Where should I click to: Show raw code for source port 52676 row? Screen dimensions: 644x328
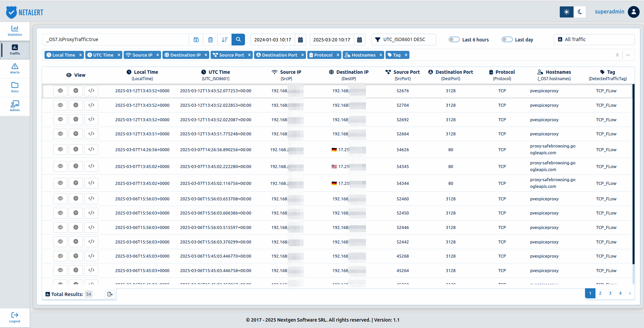tap(91, 91)
